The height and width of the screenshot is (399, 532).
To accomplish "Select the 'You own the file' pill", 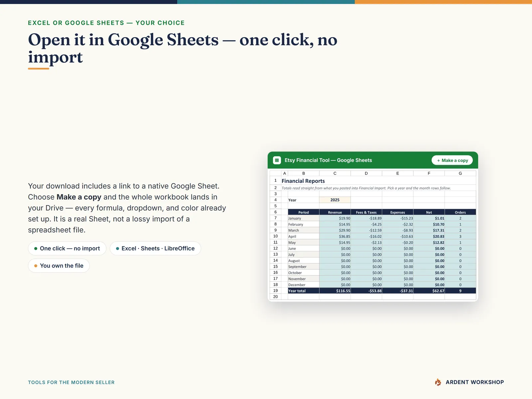I will [59, 266].
